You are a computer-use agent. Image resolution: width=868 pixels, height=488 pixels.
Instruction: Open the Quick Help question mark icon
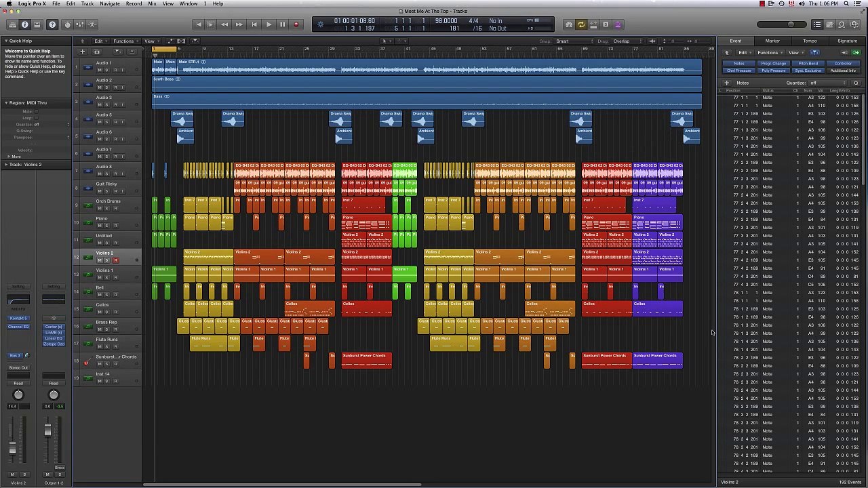(52, 24)
